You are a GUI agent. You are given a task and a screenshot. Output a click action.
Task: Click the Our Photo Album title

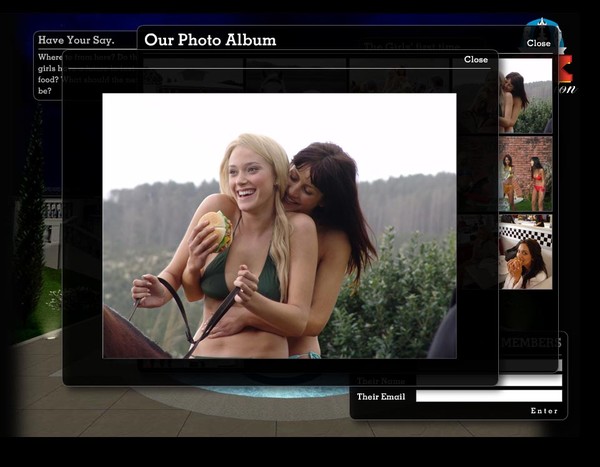pyautogui.click(x=210, y=40)
